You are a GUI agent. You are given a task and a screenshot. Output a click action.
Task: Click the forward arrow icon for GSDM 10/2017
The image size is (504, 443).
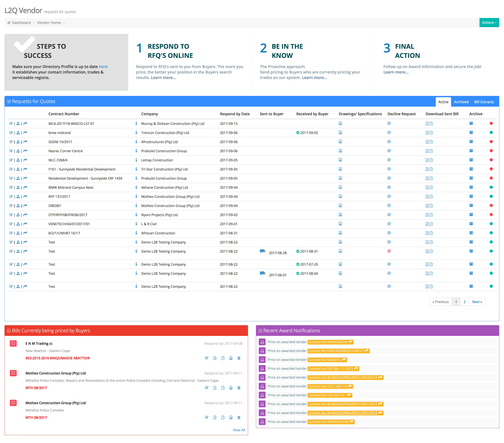point(25,142)
